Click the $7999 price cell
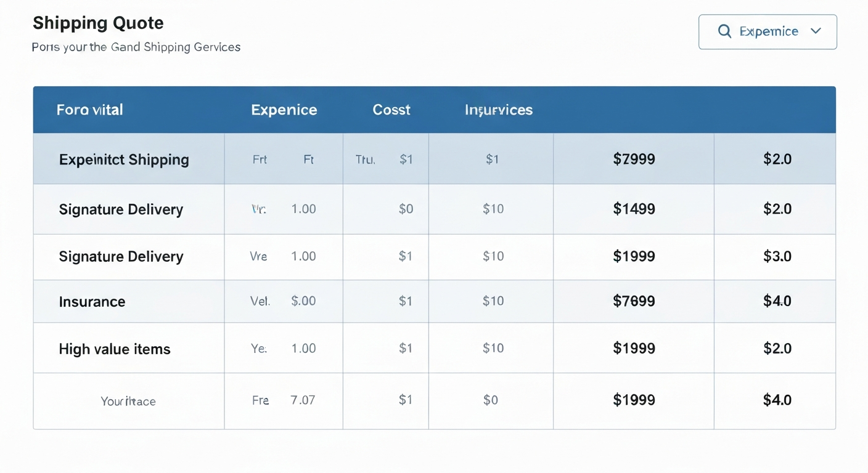 634,160
